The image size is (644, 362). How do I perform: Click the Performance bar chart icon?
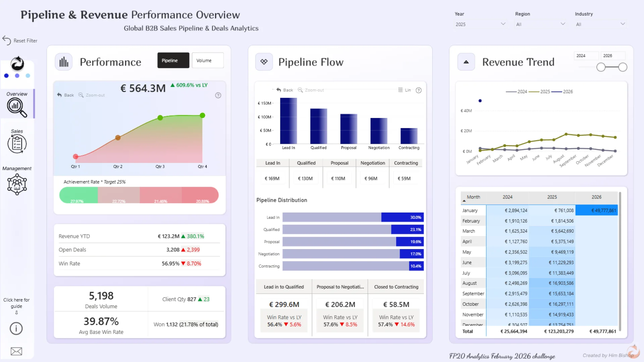pos(64,62)
